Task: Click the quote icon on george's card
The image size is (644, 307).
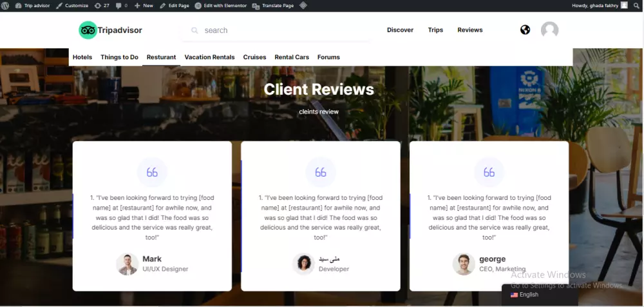Action: tap(489, 172)
